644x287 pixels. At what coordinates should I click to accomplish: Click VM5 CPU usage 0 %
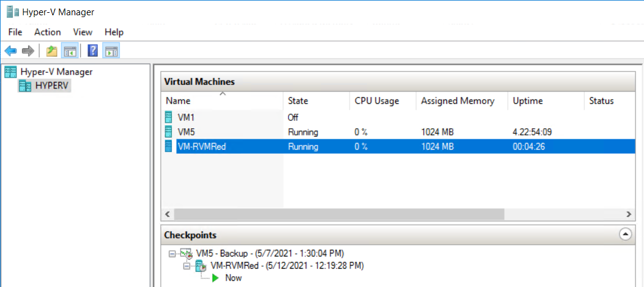click(x=361, y=133)
